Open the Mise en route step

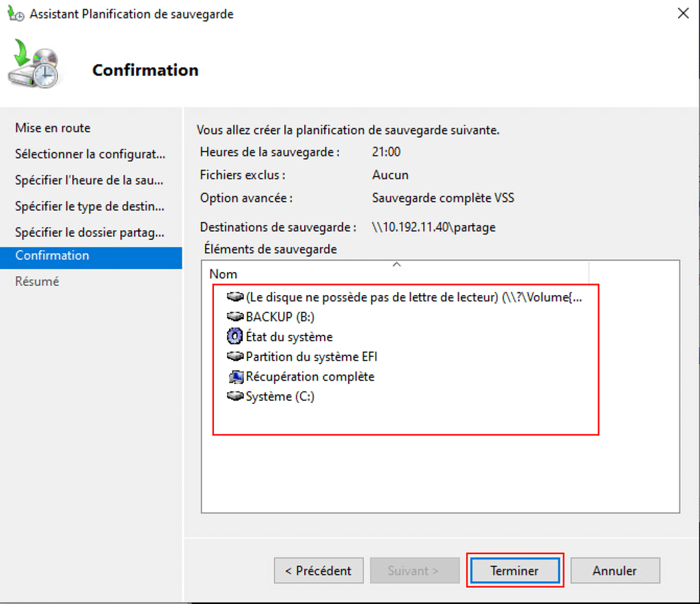(53, 128)
